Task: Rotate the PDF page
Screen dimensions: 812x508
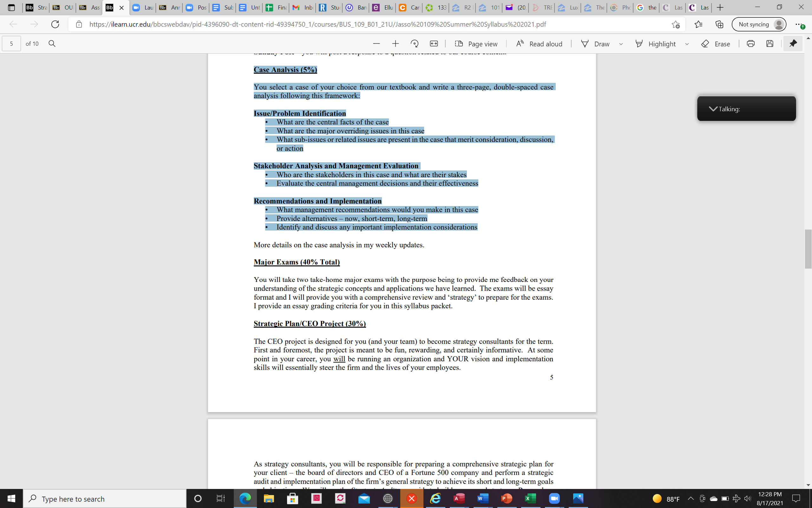Action: pyautogui.click(x=414, y=44)
